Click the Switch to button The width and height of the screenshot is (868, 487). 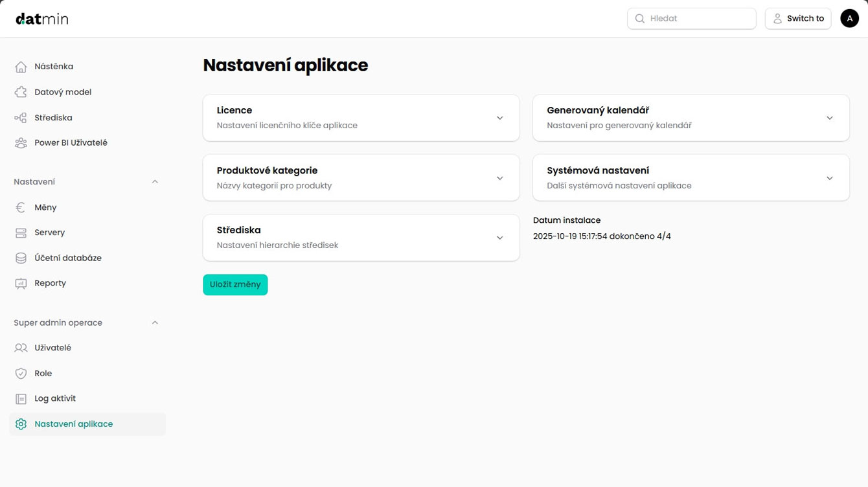[798, 19]
